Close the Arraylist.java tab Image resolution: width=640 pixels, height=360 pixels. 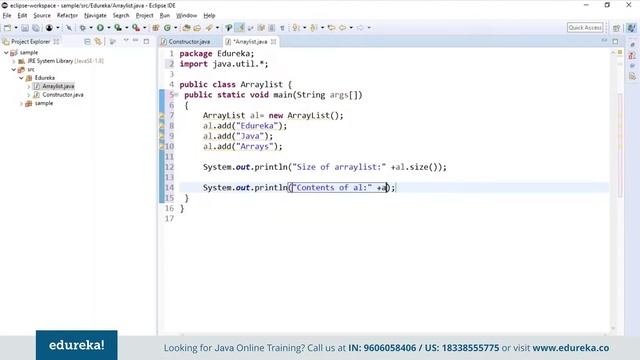tap(273, 42)
